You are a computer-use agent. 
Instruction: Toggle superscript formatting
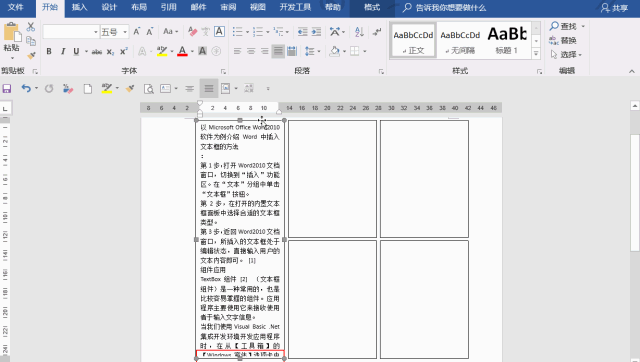(x=124, y=51)
